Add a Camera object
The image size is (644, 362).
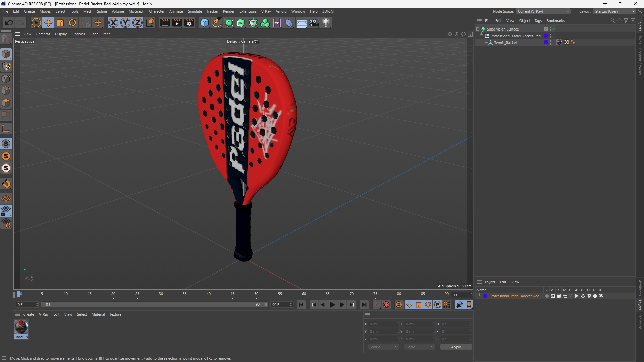coord(314,23)
